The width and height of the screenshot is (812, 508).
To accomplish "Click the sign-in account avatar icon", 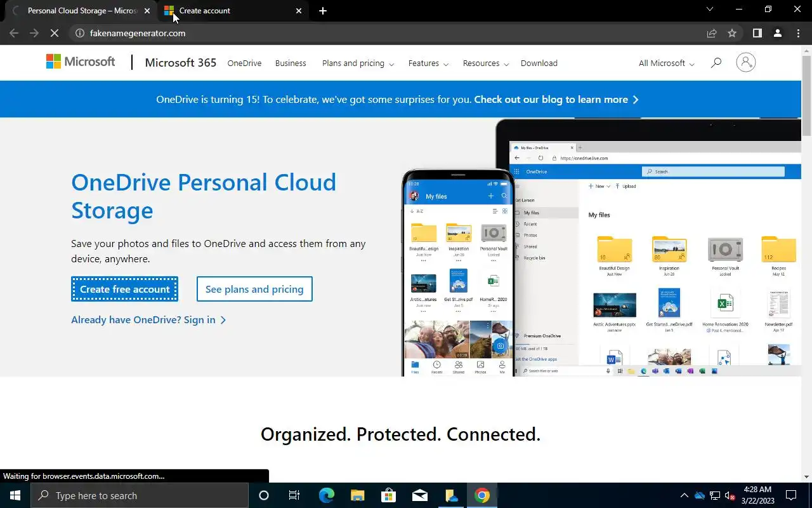I will point(745,62).
